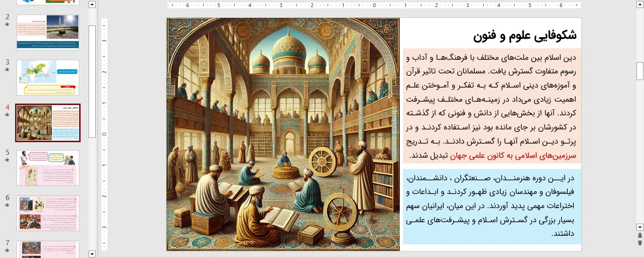Screen dimensions: 644x258
Task: Go to next slide using double-down arrow
Action: pos(640,243)
